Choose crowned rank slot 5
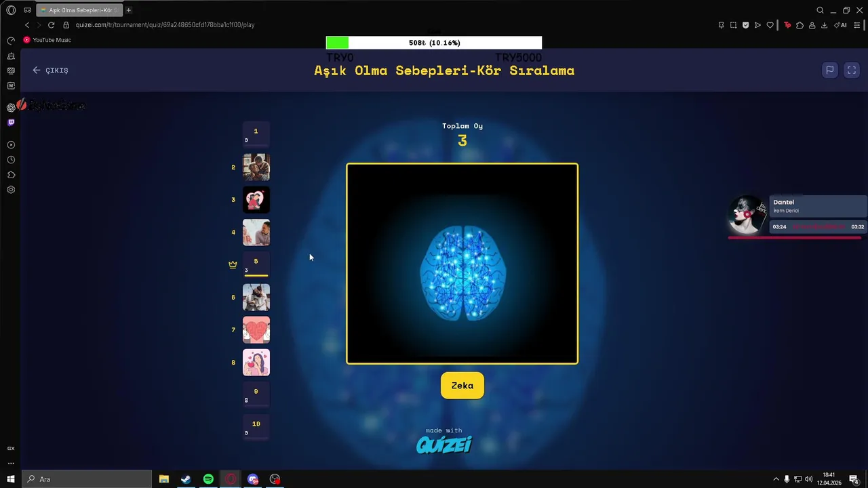 [x=256, y=264]
